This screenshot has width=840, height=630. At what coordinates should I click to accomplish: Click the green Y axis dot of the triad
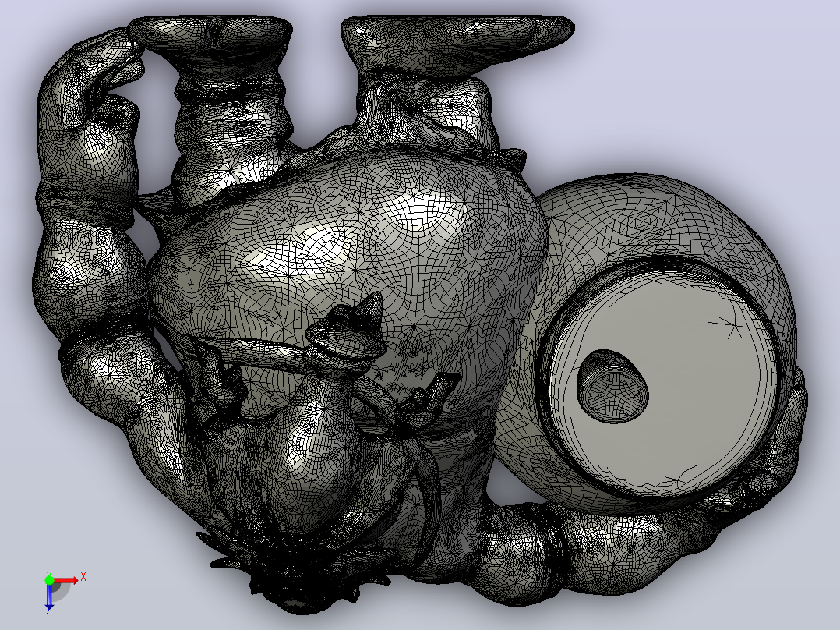click(x=49, y=580)
